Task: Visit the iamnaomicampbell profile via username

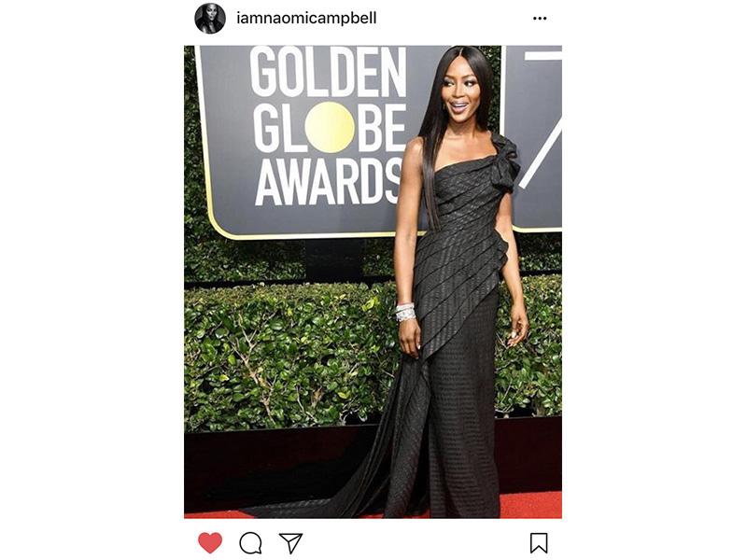Action: [x=306, y=18]
